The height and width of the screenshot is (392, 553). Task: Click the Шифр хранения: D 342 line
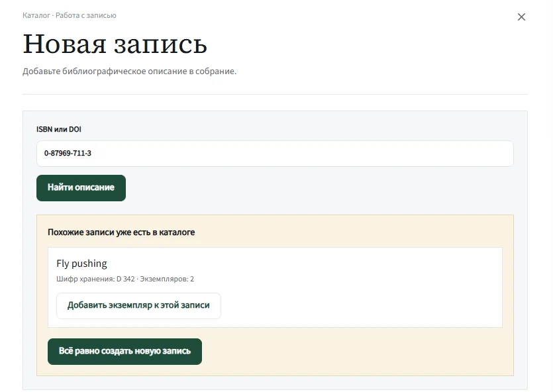(x=125, y=279)
